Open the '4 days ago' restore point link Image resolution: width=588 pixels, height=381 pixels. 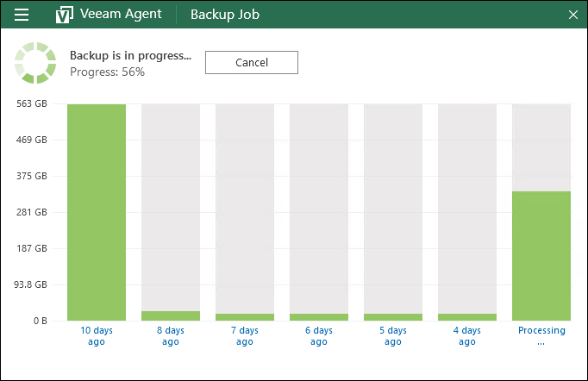[467, 335]
